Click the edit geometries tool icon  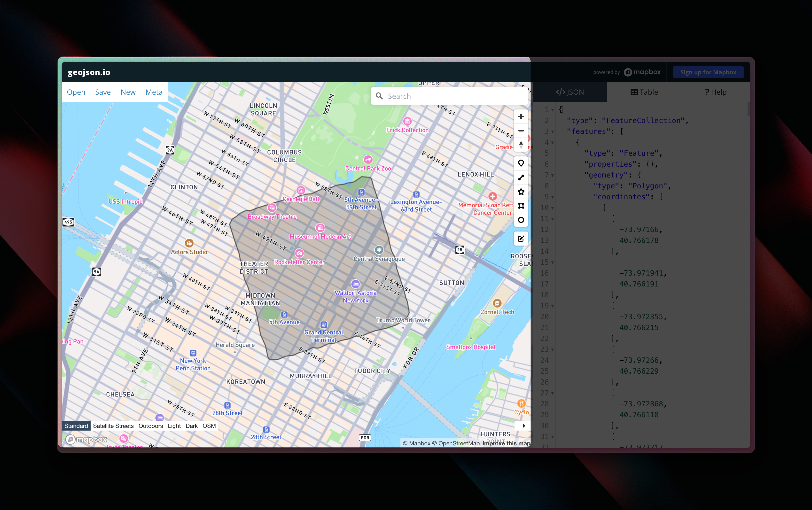tap(521, 239)
